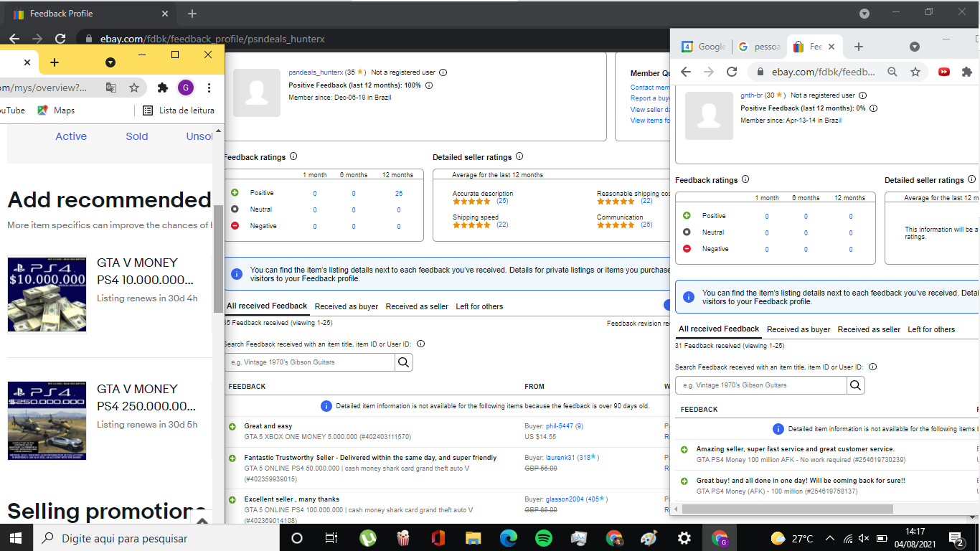Screen dimensions: 980x551
Task: Click info icon next to gnth-br Feedback ratings
Action: coord(745,179)
